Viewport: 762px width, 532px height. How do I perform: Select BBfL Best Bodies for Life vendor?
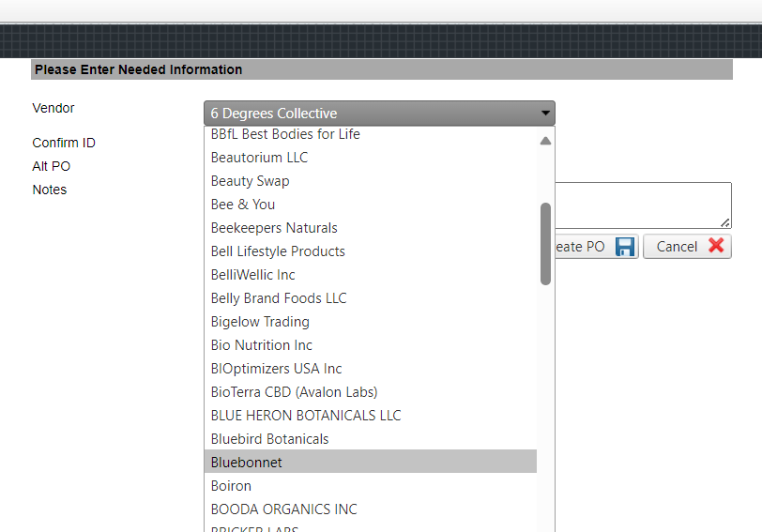tap(371, 134)
